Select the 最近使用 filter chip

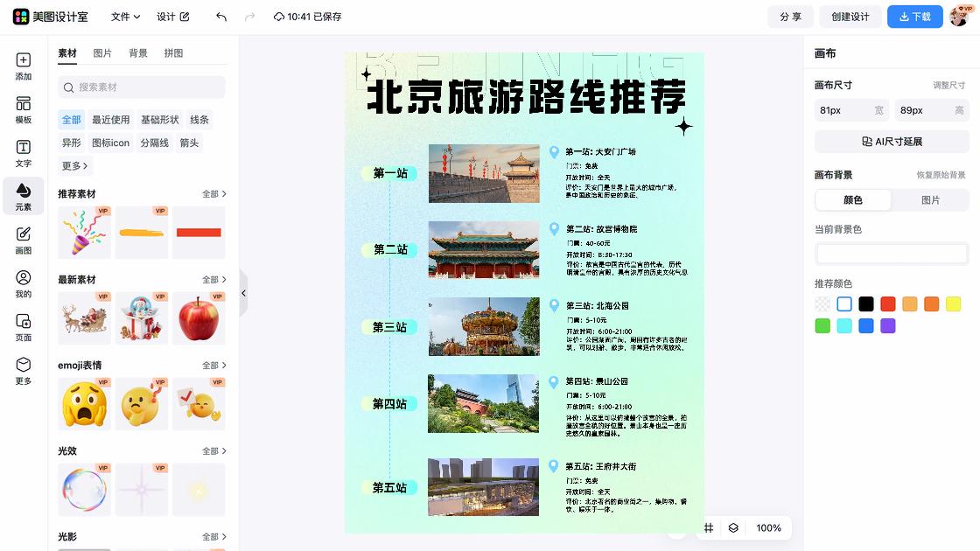click(110, 119)
